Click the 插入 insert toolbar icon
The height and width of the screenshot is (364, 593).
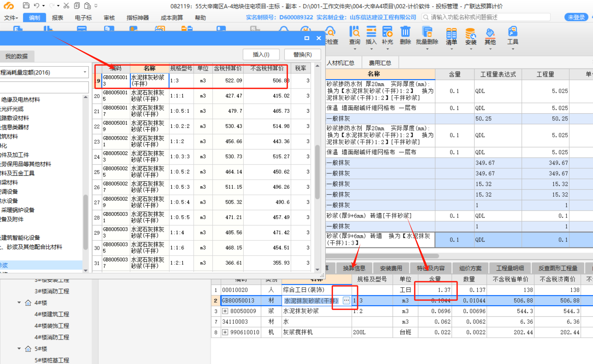coord(371,32)
